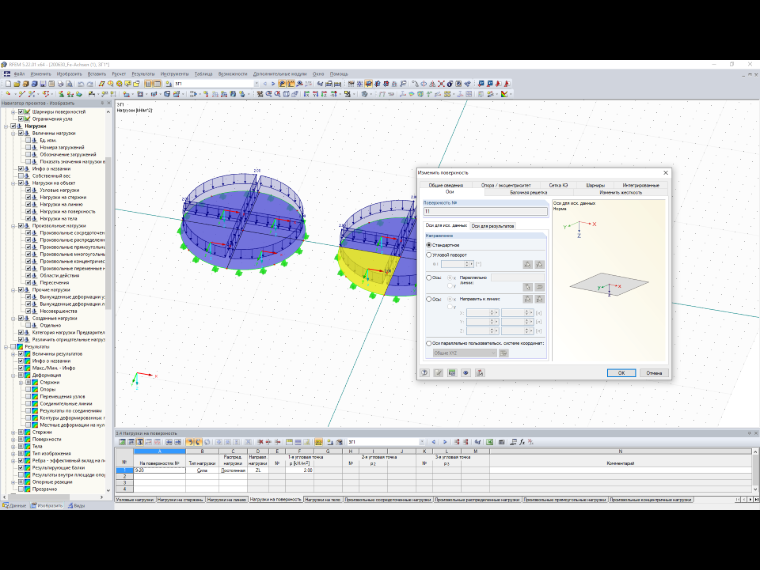Click the help icon at dialog bottom-left

coord(425,373)
